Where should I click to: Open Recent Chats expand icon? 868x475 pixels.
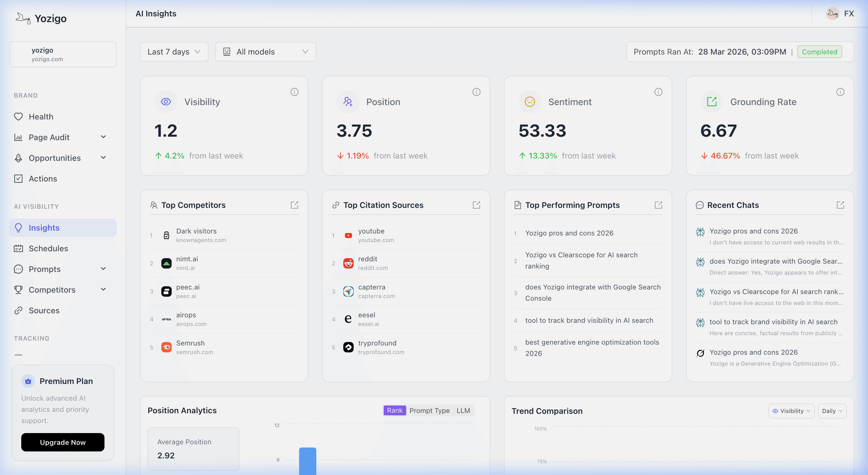[x=840, y=205]
